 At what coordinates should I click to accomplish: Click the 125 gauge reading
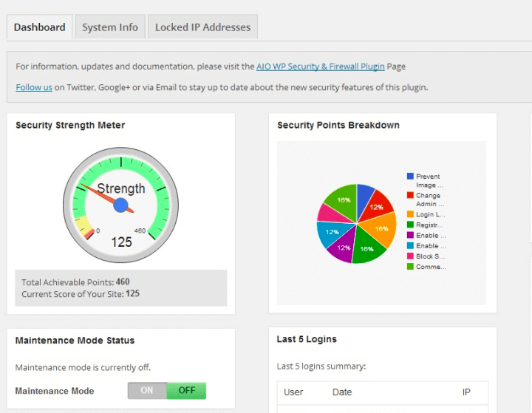pyautogui.click(x=121, y=242)
